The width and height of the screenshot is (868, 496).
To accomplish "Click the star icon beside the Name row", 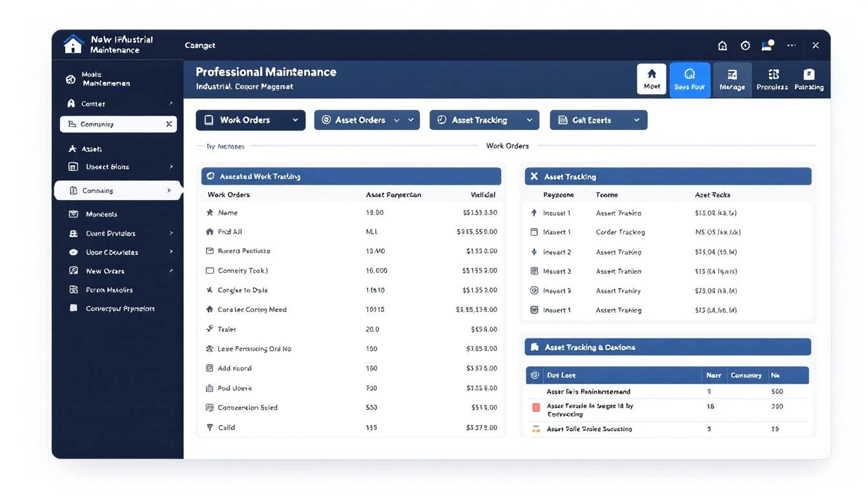I will coord(211,212).
